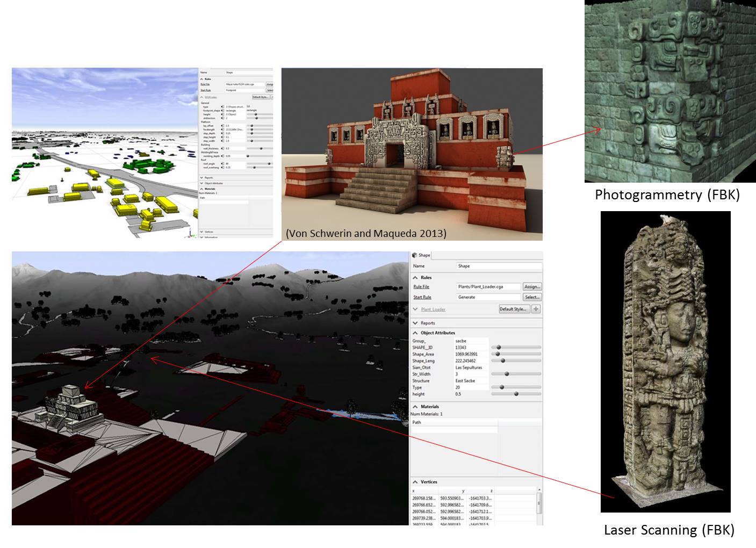756x548 pixels.
Task: Click source icon beside step_height attribute
Action: click(x=222, y=137)
